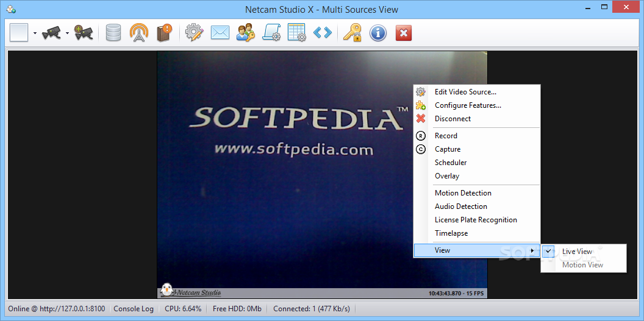This screenshot has height=321, width=644.
Task: Toggle the checked Live View option
Action: [x=584, y=252]
